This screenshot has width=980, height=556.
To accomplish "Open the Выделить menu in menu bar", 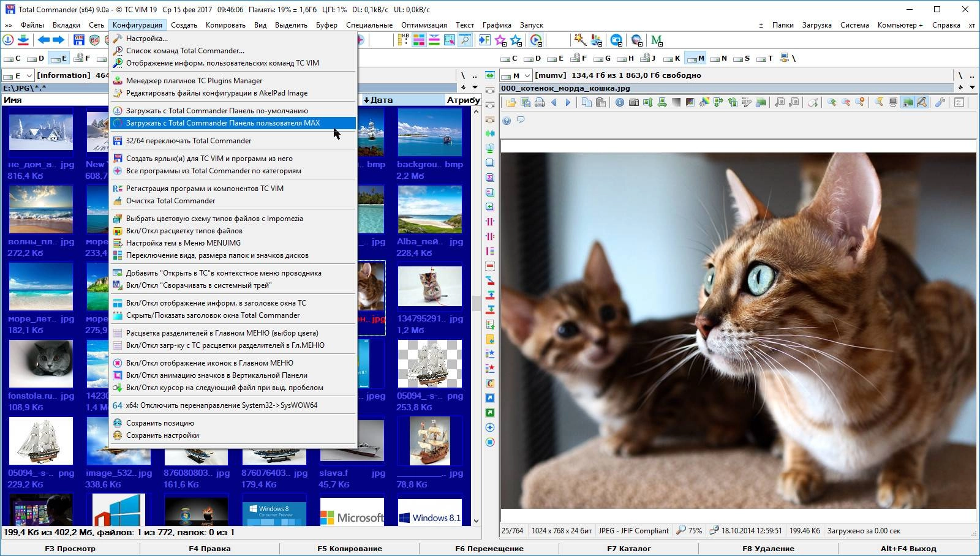I will point(291,25).
